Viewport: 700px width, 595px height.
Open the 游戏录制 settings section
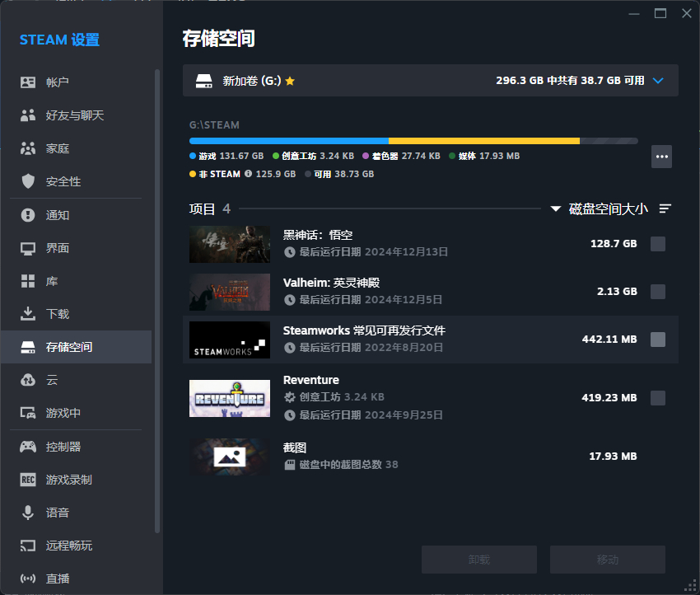tap(77, 480)
